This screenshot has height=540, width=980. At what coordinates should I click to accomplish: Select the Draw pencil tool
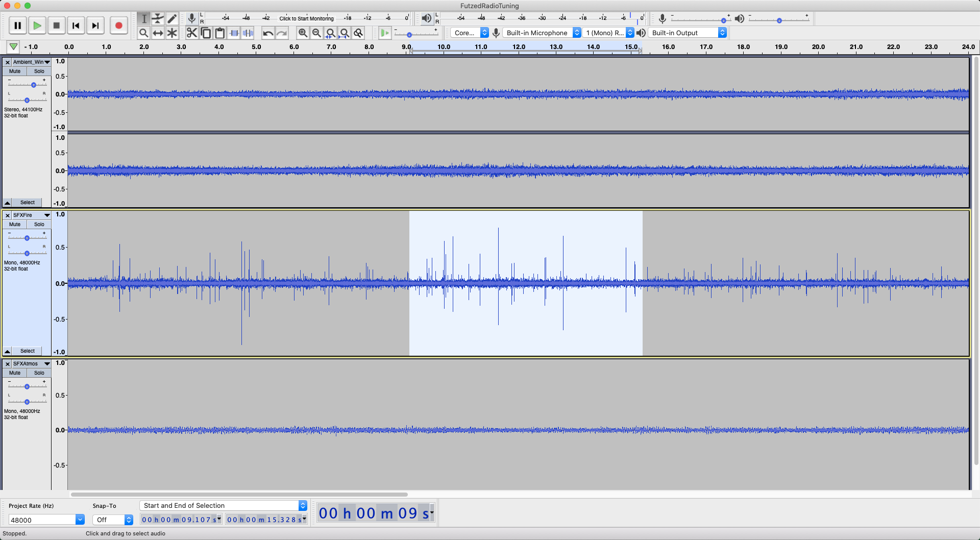pos(172,19)
